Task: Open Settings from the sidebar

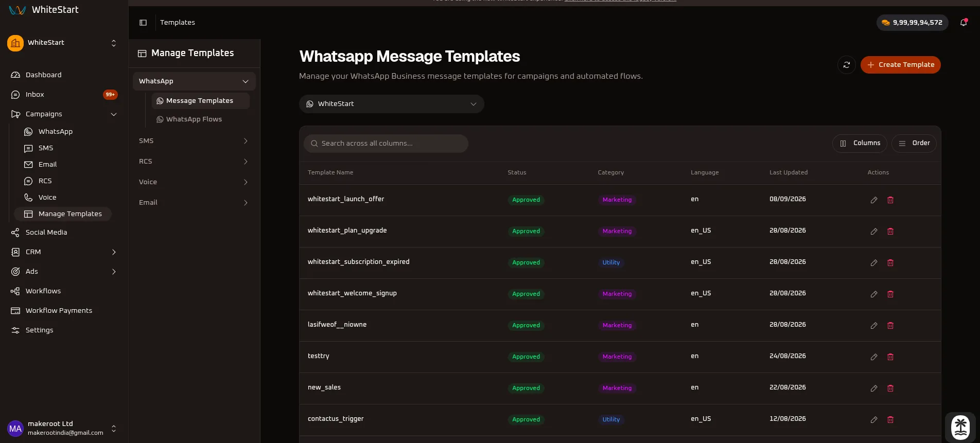Action: tap(64, 330)
